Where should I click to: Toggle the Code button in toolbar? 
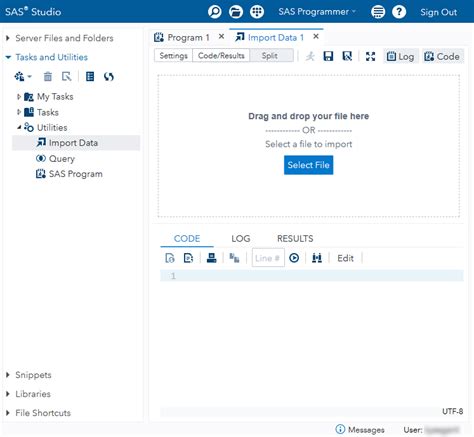coord(442,56)
